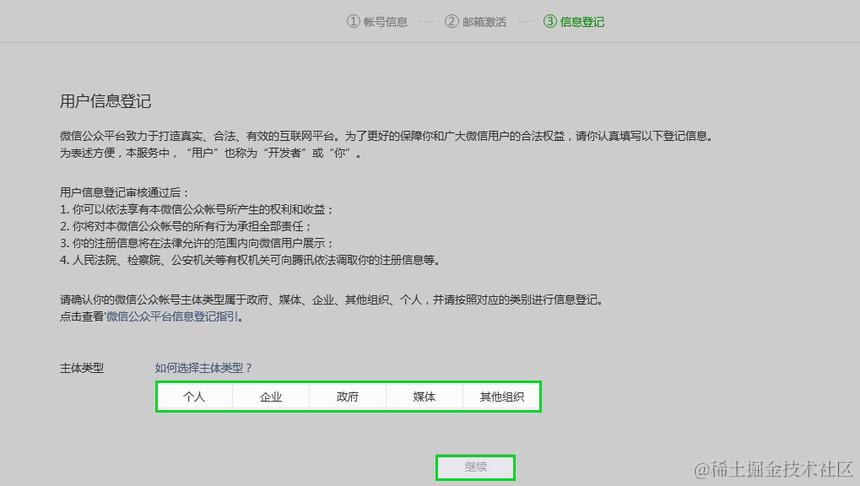Go to step 1 帐号信息
Image resolution: width=860 pixels, height=486 pixels.
(x=377, y=21)
